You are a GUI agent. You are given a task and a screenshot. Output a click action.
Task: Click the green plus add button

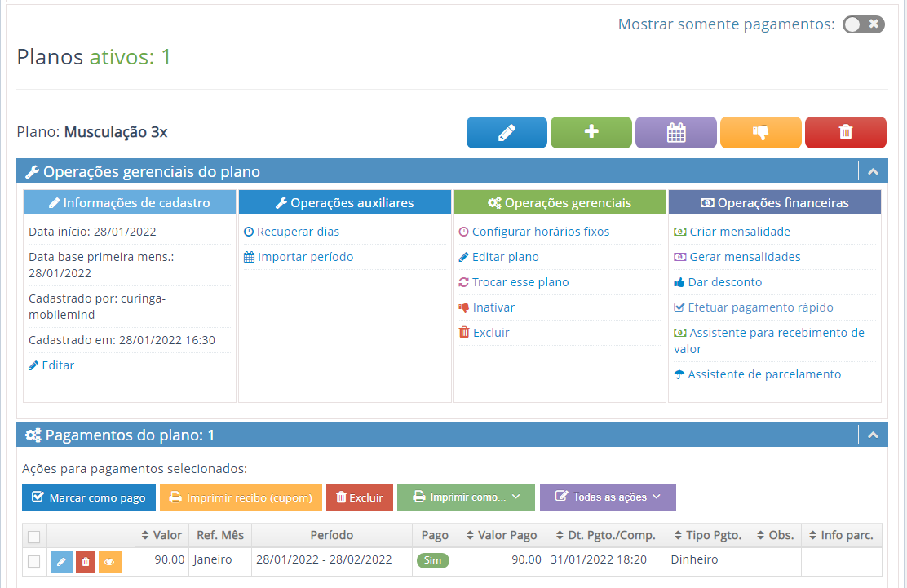pos(591,133)
